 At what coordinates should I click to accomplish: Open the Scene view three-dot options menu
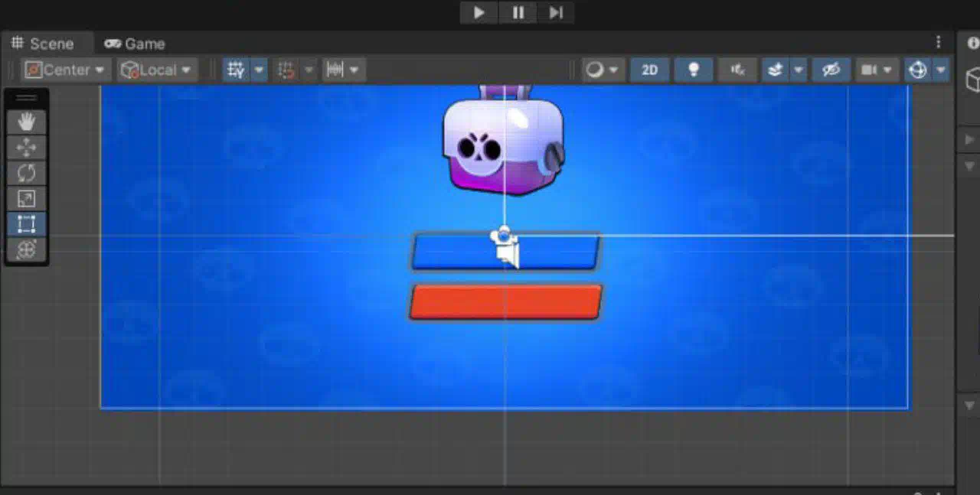939,42
